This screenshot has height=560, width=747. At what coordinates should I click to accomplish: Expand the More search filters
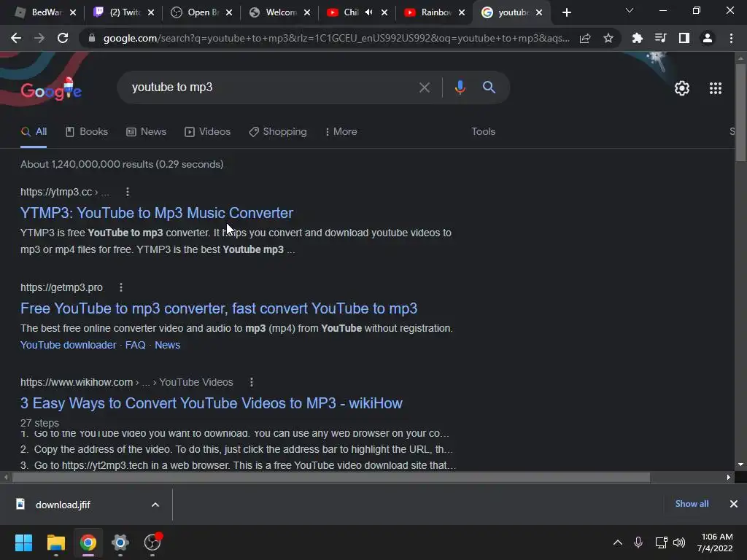(x=341, y=132)
